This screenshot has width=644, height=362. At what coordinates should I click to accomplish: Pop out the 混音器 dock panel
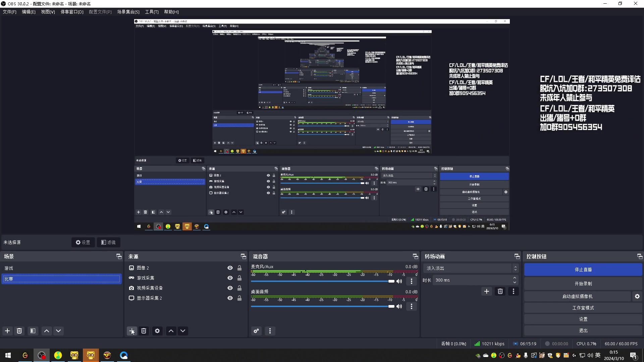(415, 256)
